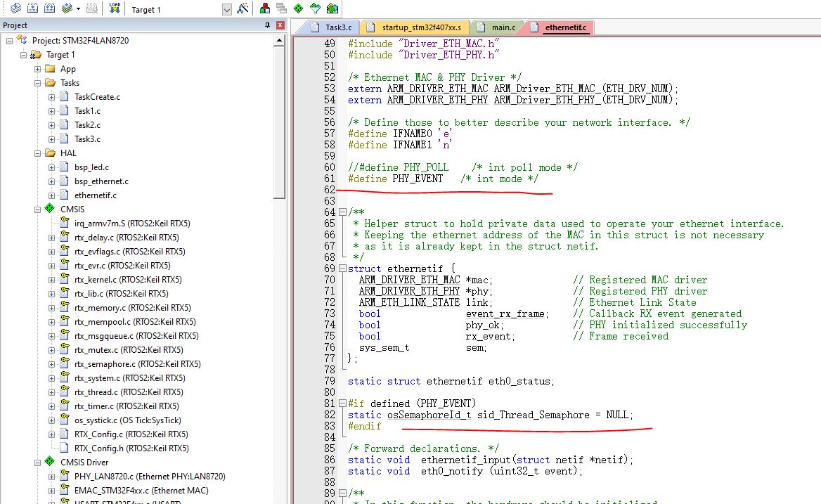
Task: Click the file icon beside rtx_evflags.c
Action: pos(65,251)
